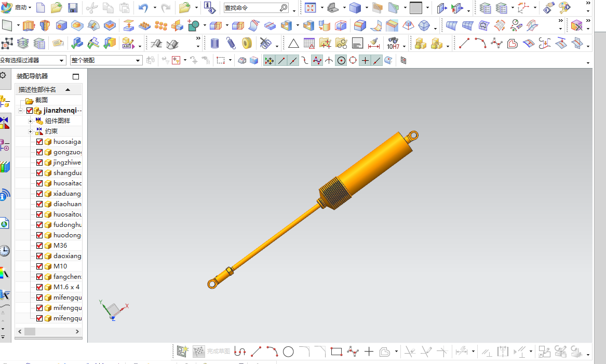Create a new file with the blank page icon
Viewport: 606px width, 364px height.
(x=40, y=7)
